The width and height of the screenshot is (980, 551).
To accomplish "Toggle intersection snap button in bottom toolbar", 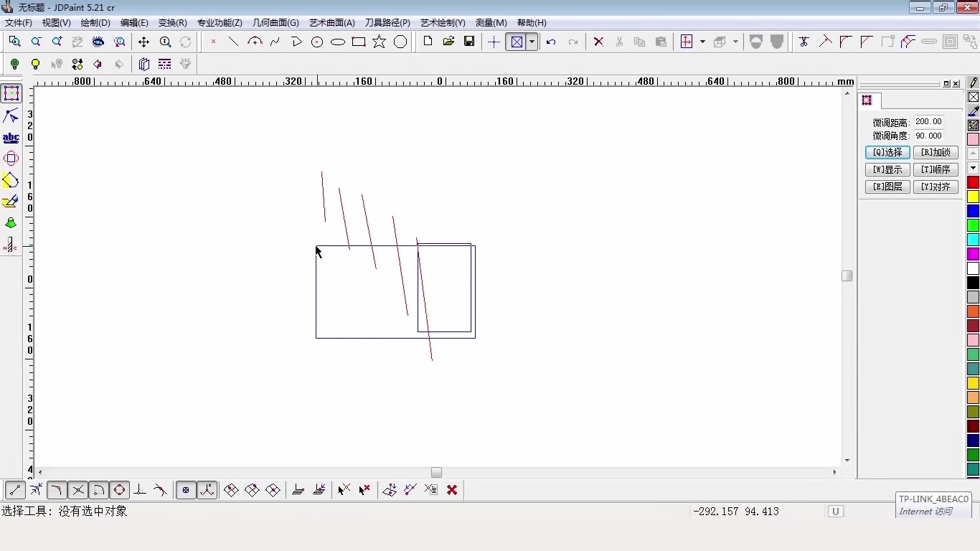I will click(x=78, y=490).
